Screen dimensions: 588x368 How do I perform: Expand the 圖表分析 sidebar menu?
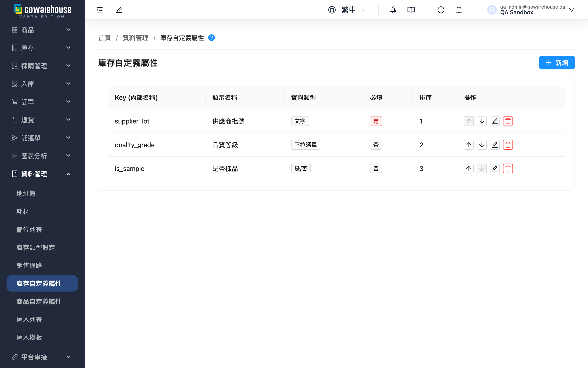[x=42, y=156]
